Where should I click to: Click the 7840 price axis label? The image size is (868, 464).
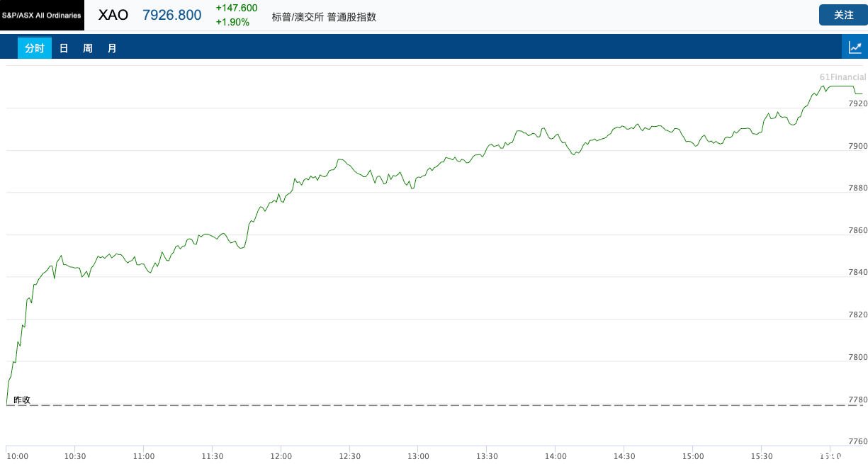857,272
